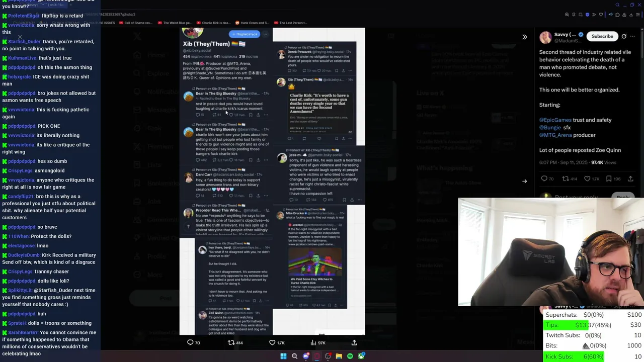Click Bits goal row

coord(594,346)
